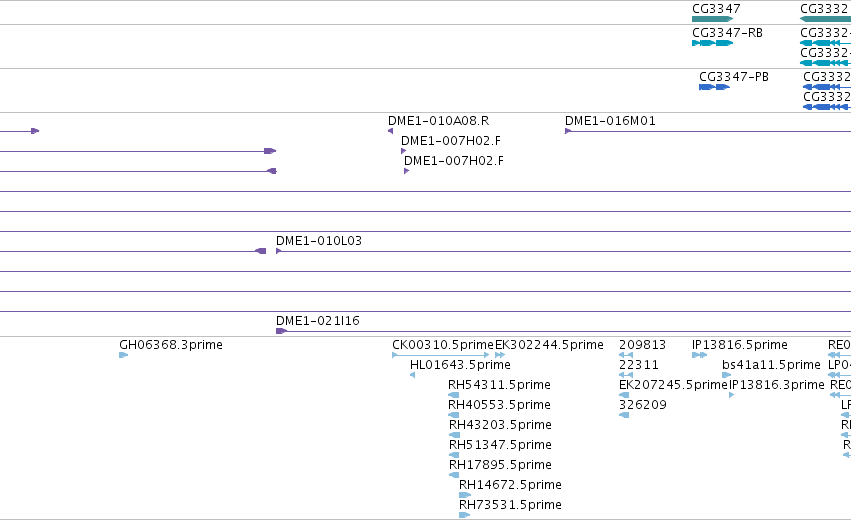Click the GH06368.3prime EST arrow

pyautogui.click(x=124, y=355)
